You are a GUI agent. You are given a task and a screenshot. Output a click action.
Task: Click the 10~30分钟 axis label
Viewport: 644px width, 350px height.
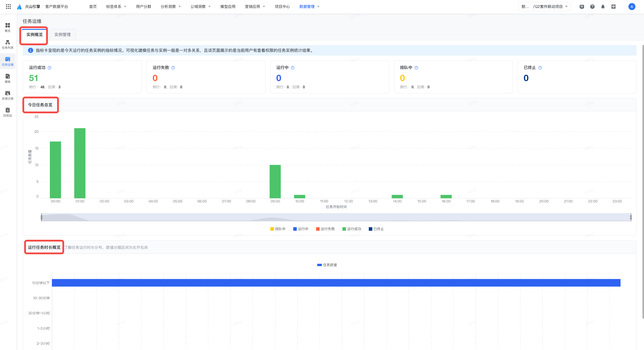pyautogui.click(x=41, y=298)
